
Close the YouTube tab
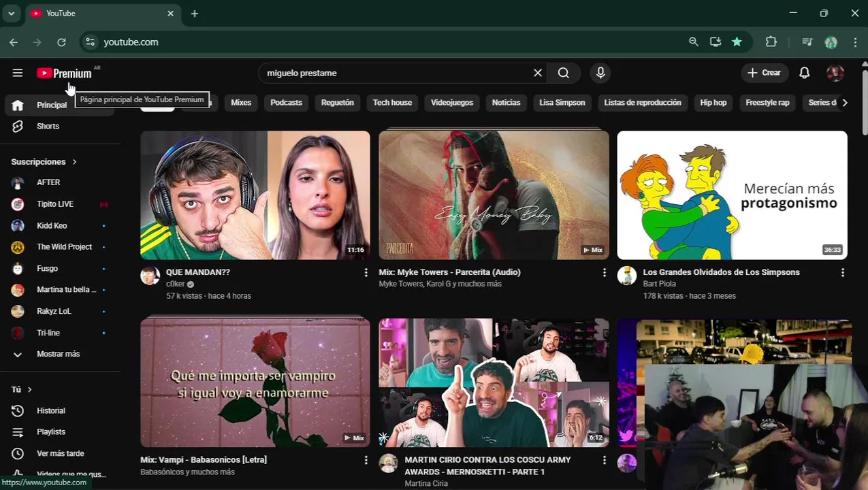point(171,14)
